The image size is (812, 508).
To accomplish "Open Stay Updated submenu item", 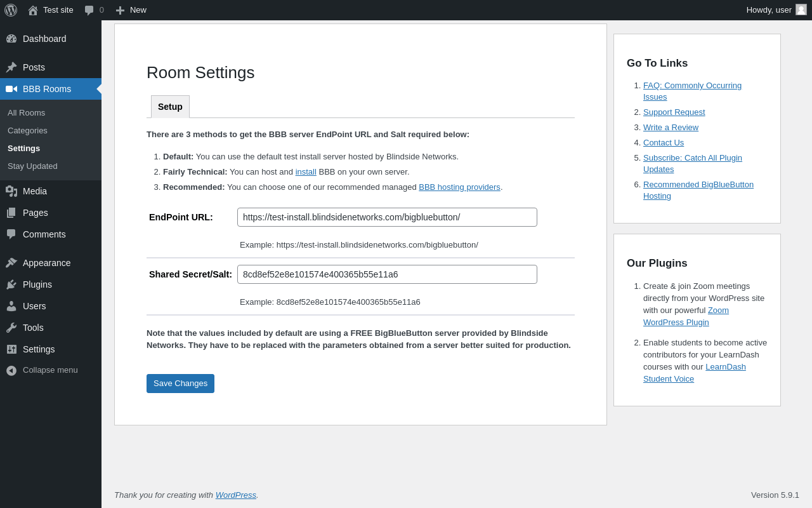I will point(32,166).
